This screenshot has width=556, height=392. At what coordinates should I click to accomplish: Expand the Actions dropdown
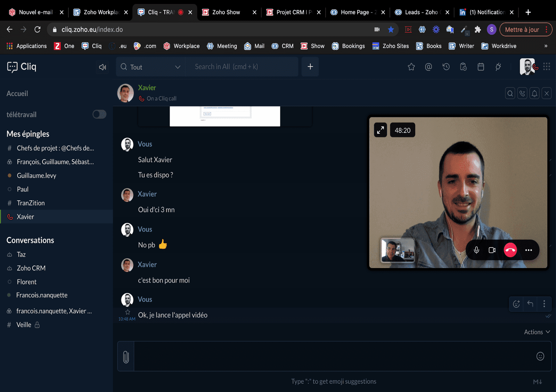click(x=537, y=332)
